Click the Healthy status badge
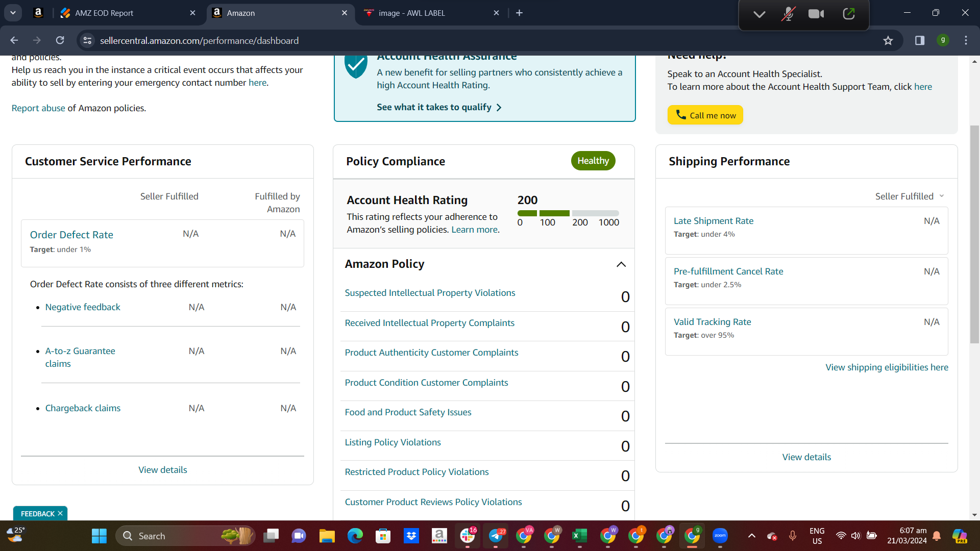 pyautogui.click(x=593, y=161)
